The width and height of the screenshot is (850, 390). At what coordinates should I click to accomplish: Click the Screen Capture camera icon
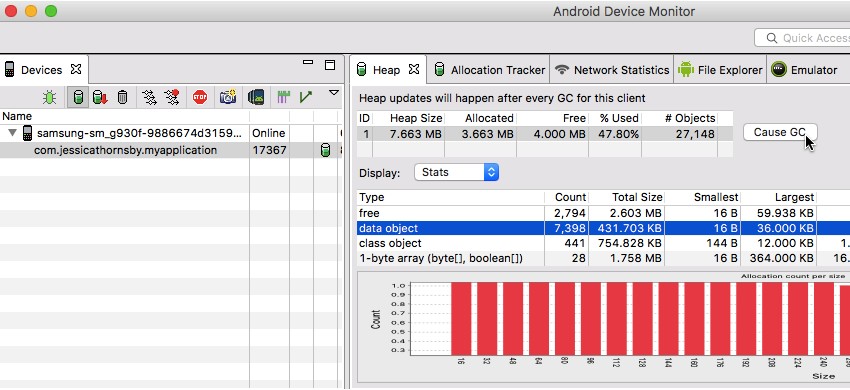coord(228,97)
